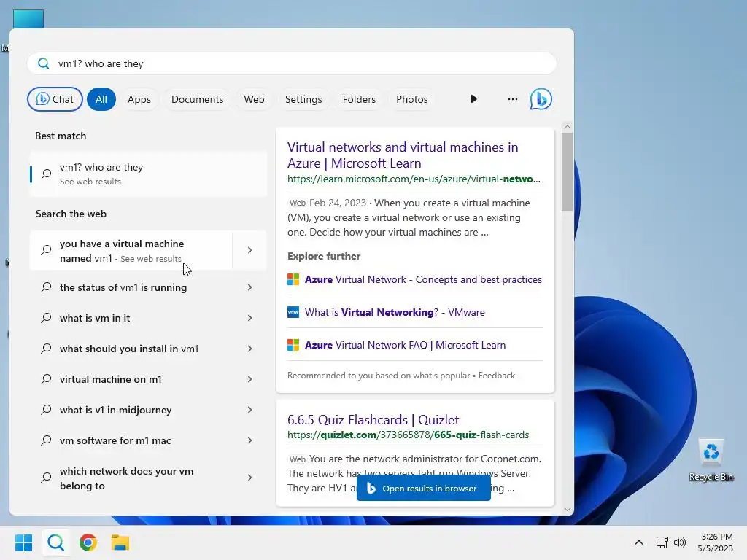Switch to the Chat tab
The height and width of the screenshot is (560, 747).
[55, 99]
